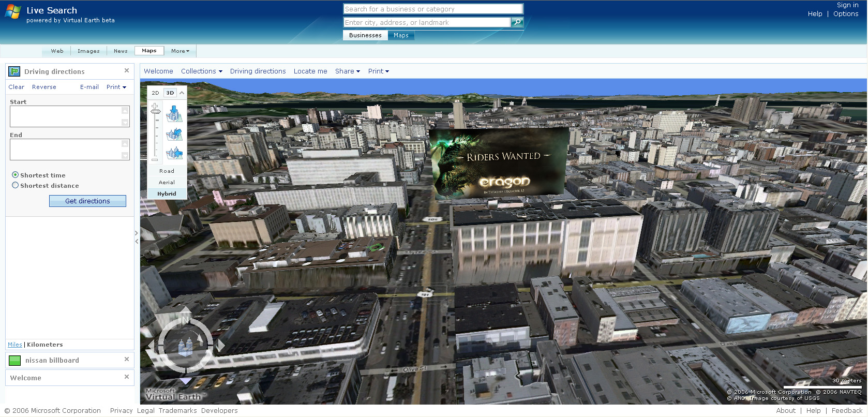Click the zoom in plus icon
Screen dimensions: 868x417
(155, 106)
